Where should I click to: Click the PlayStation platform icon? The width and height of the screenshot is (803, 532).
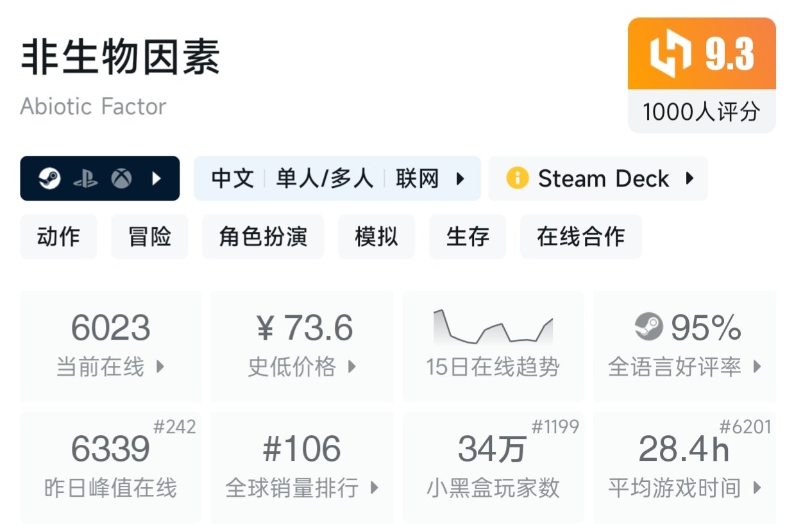coord(85,179)
